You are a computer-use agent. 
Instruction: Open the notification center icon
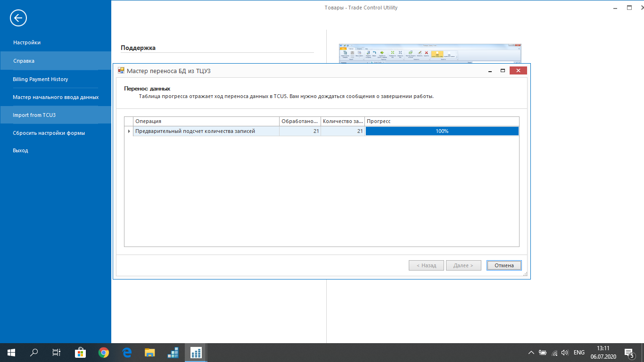(628, 352)
